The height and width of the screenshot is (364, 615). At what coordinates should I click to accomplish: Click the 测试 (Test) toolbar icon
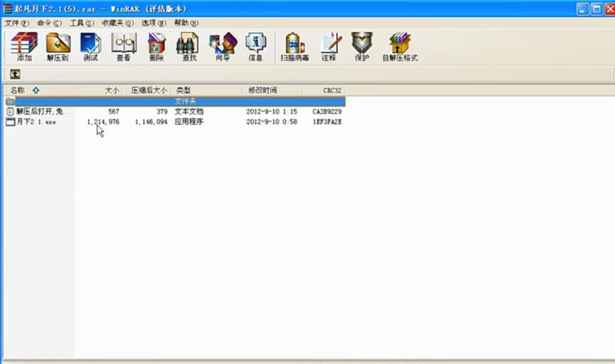[90, 46]
